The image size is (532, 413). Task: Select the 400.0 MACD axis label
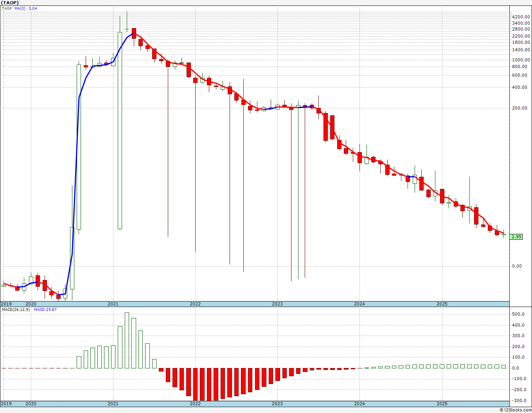(518, 325)
